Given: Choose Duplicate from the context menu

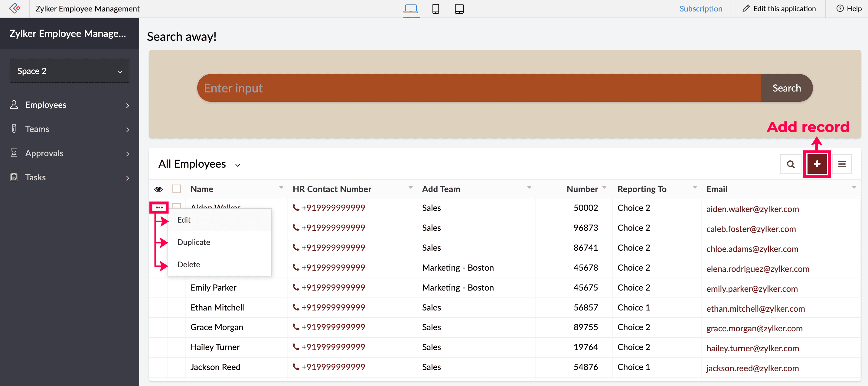Looking at the screenshot, I should 194,242.
